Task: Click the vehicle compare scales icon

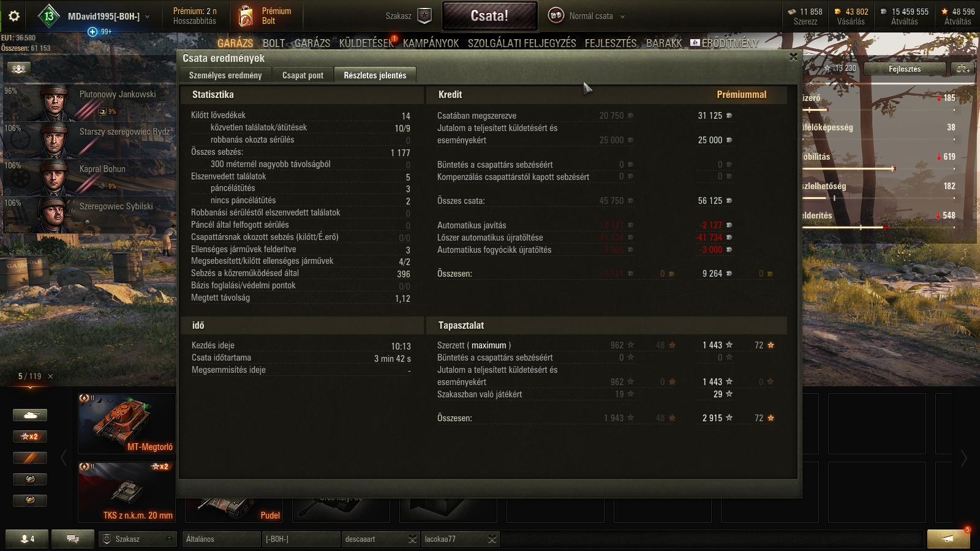Action: pos(963,69)
